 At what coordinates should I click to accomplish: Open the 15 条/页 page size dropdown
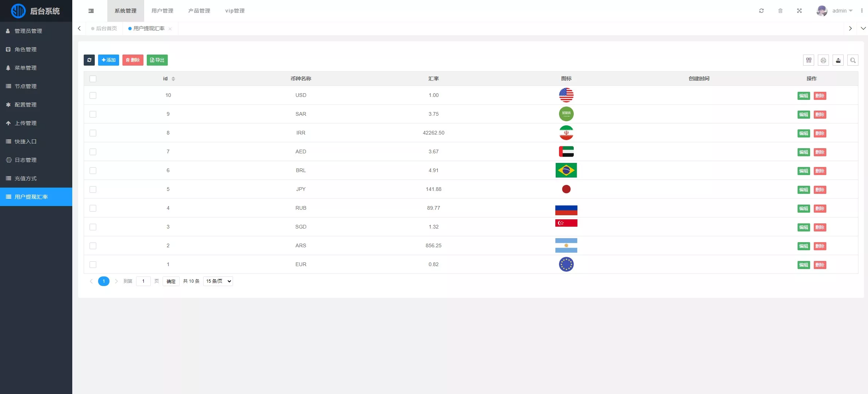pyautogui.click(x=218, y=281)
